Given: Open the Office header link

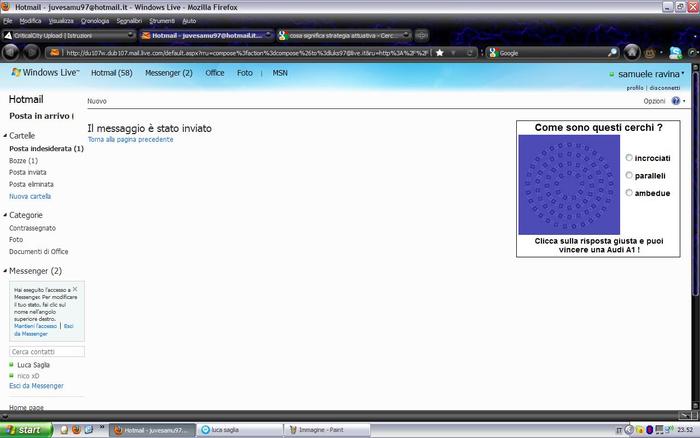Looking at the screenshot, I should click(x=215, y=73).
